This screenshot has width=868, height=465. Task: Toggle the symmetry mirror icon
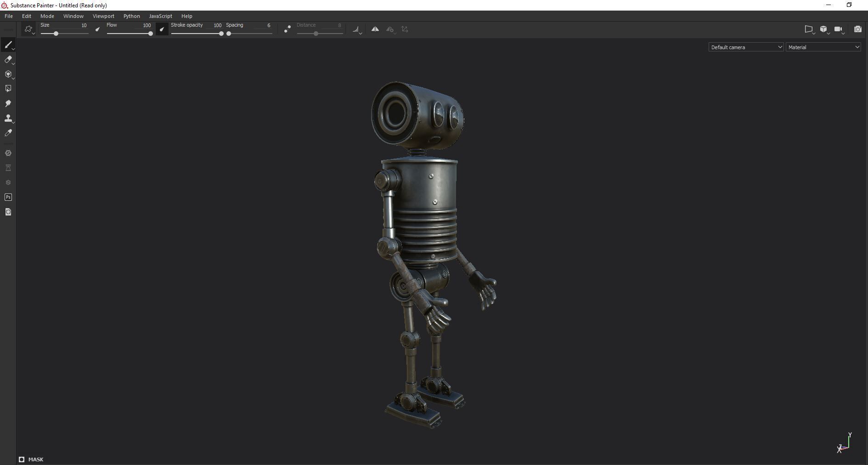(375, 29)
